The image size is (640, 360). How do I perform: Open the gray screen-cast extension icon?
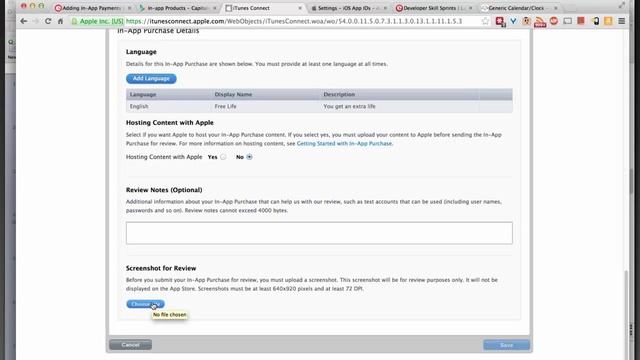(x=568, y=21)
